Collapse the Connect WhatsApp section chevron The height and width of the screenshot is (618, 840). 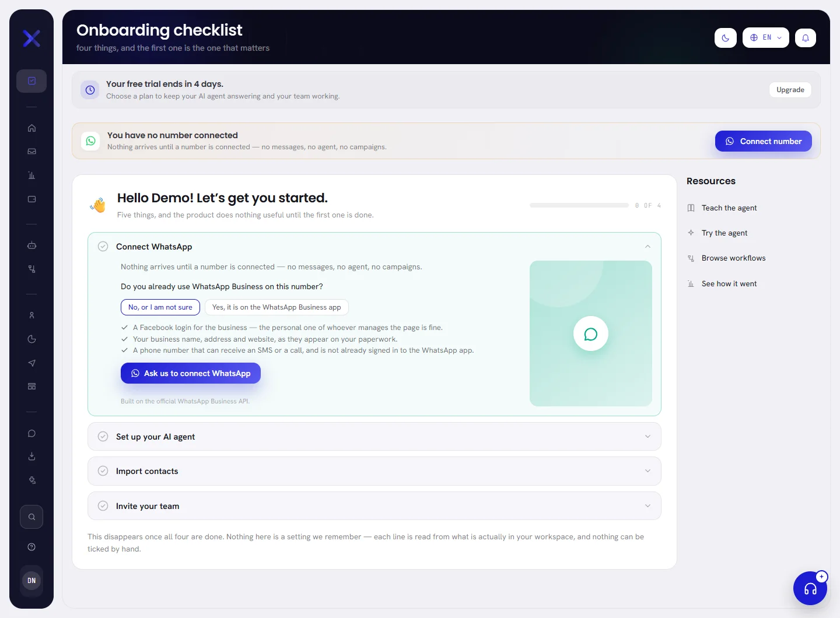647,247
